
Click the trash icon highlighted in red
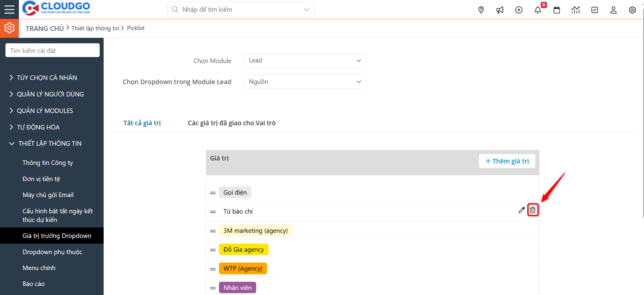click(x=533, y=210)
